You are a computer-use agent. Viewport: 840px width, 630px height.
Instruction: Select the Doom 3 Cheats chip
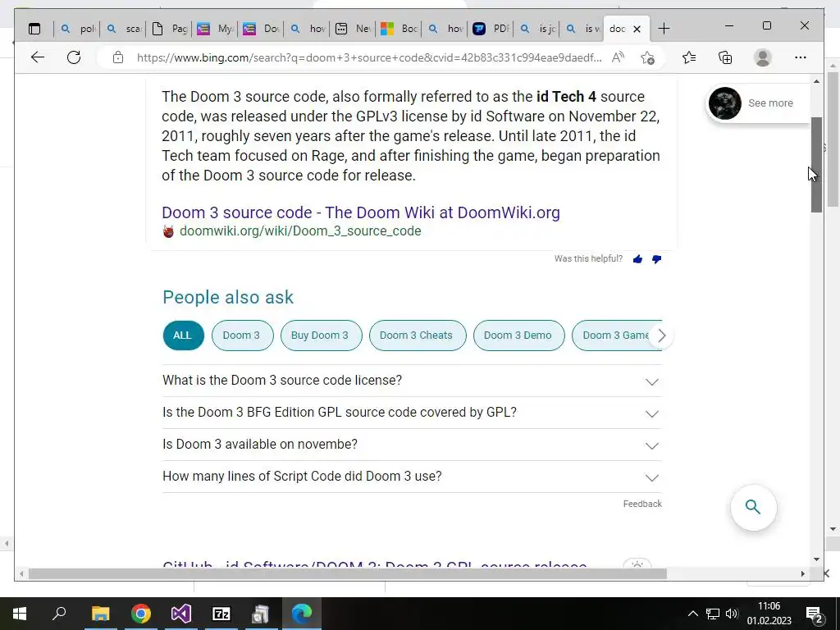(418, 336)
